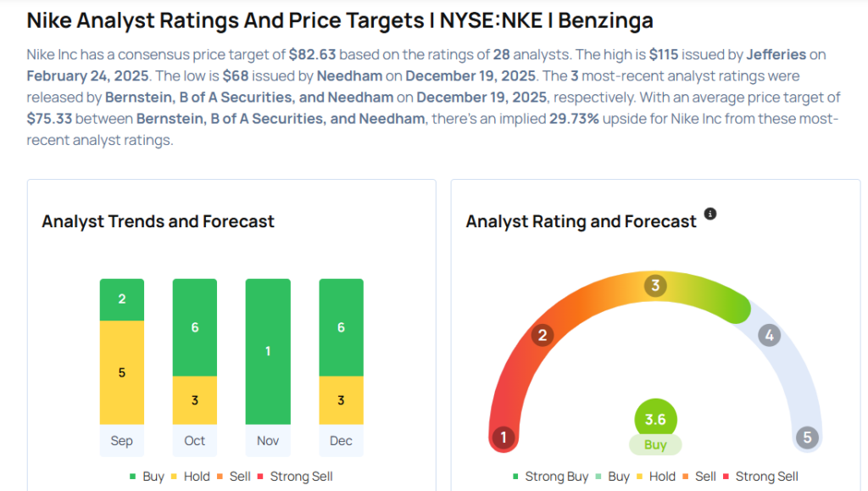Image resolution: width=868 pixels, height=491 pixels.
Task: Click the Jefferies name in the summary text
Action: click(x=776, y=54)
